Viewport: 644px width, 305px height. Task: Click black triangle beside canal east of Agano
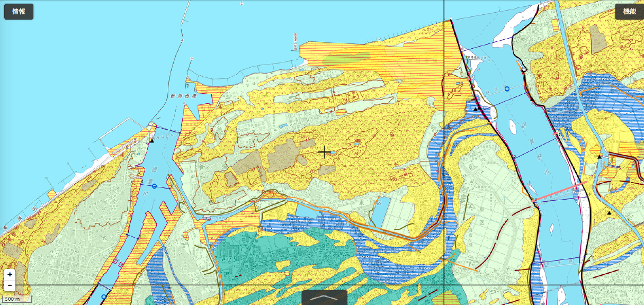click(x=600, y=157)
